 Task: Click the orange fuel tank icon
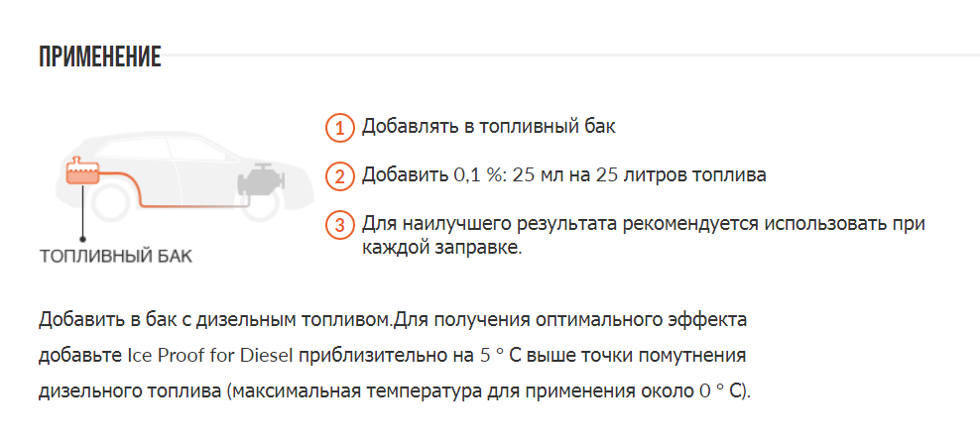pyautogui.click(x=82, y=172)
